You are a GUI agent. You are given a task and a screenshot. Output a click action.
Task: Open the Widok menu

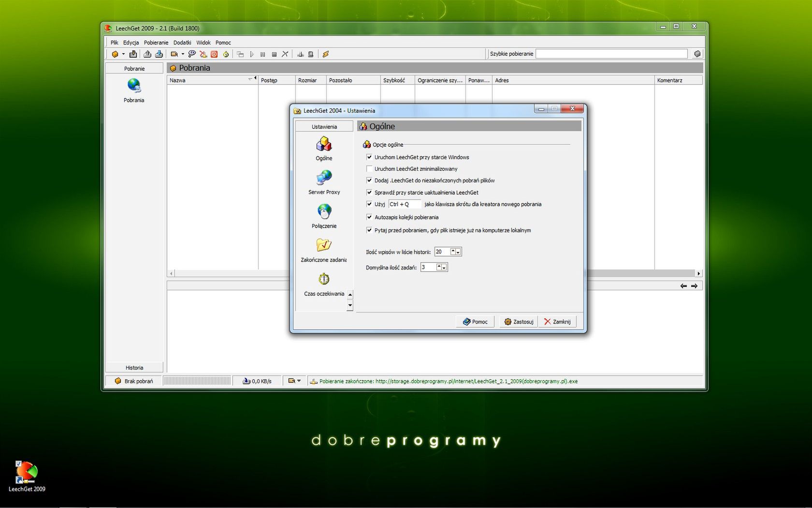tap(203, 43)
